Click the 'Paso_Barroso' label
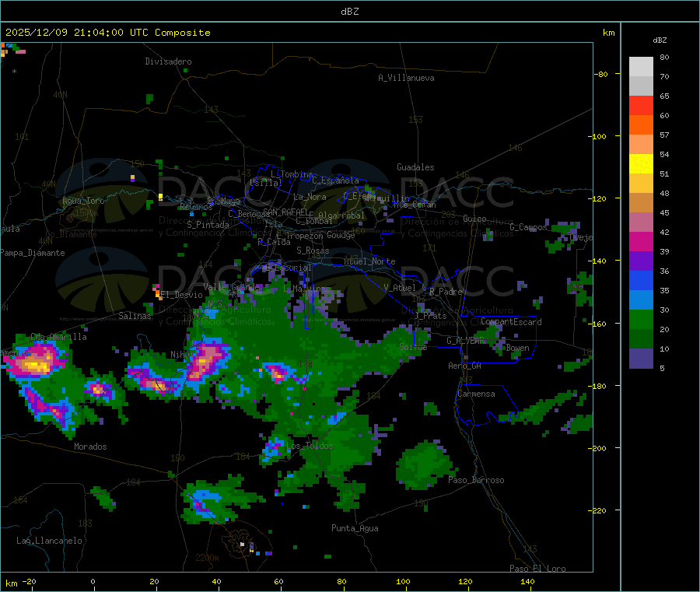 point(476,480)
